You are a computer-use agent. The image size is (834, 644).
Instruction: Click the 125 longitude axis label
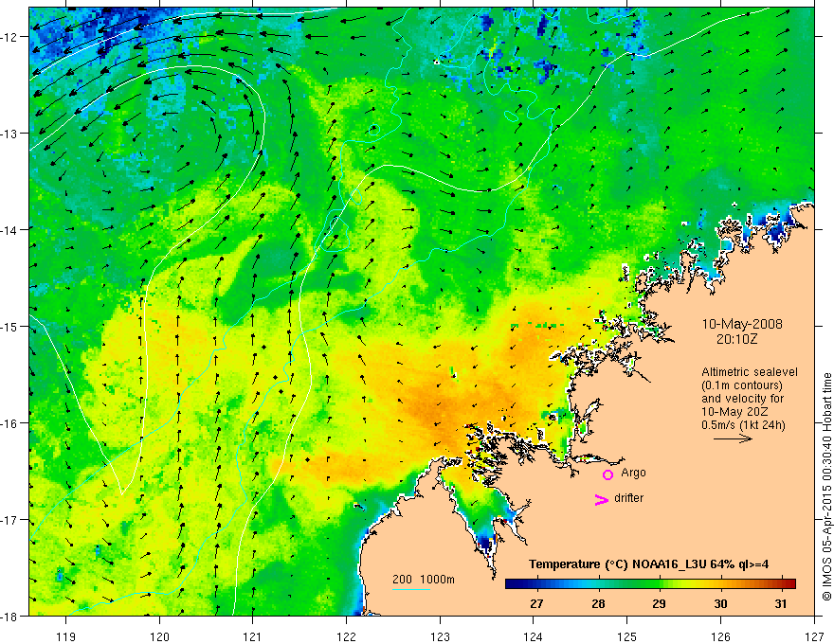click(627, 636)
